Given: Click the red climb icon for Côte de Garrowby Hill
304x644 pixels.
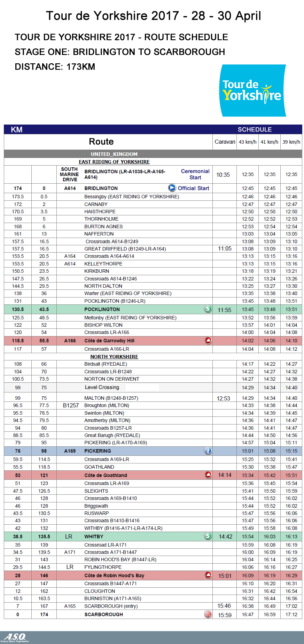Looking at the screenshot, I should 208,341.
